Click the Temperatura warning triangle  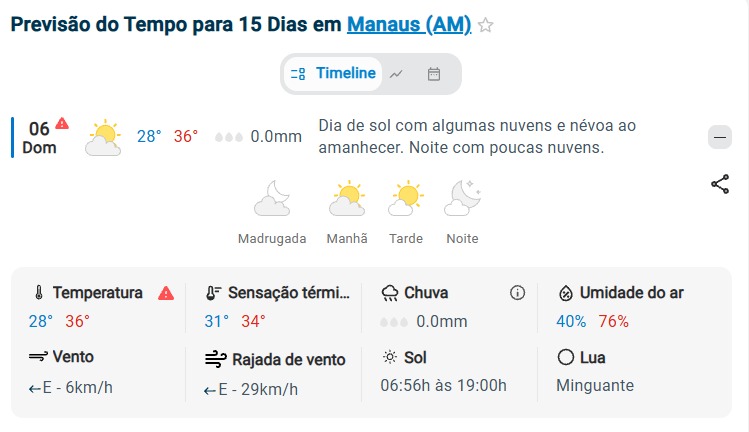(166, 293)
